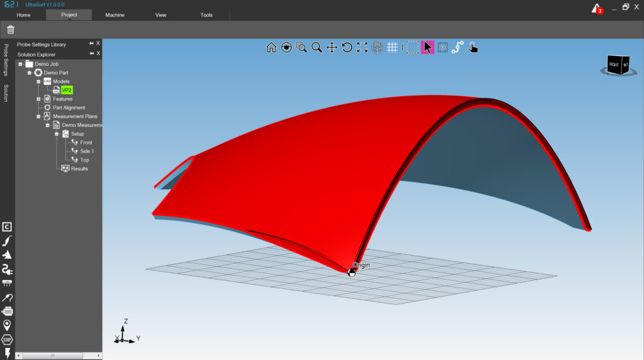The height and width of the screenshot is (360, 644).
Task: Click the location pin icon in sidebar
Action: click(8, 325)
